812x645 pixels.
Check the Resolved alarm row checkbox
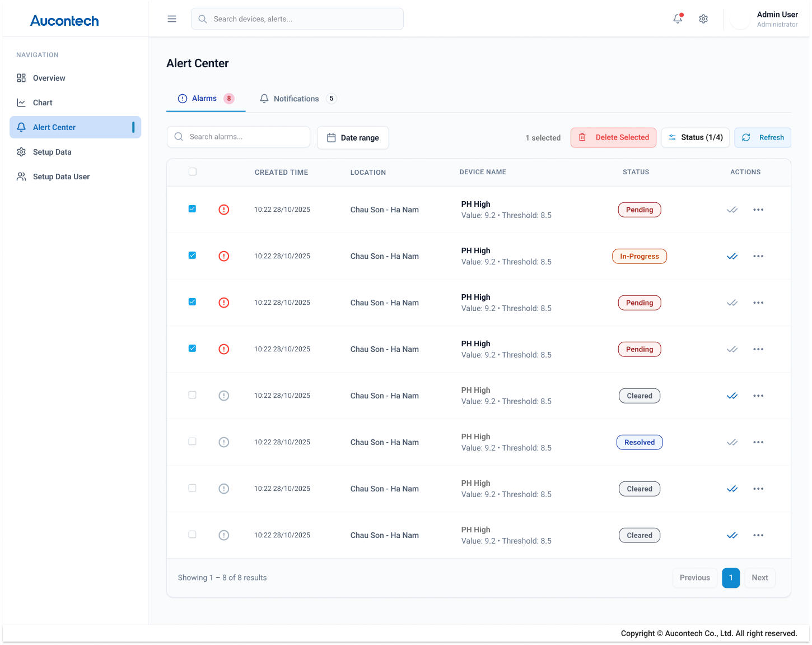click(x=193, y=442)
